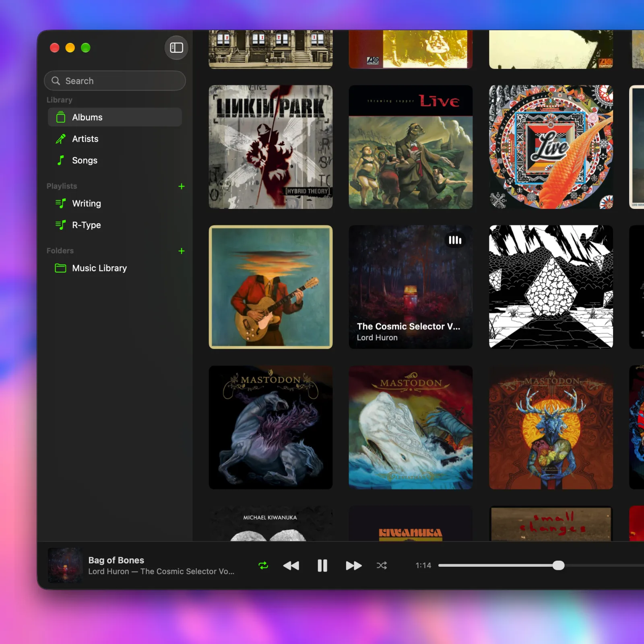Click the playing indicator on Cosmic Selector album
The height and width of the screenshot is (644, 644).
455,240
